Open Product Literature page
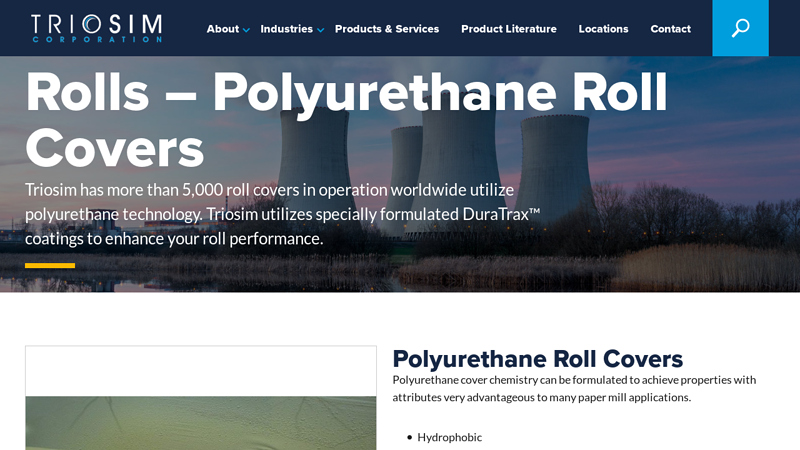Viewport: 800px width, 450px height. click(509, 29)
